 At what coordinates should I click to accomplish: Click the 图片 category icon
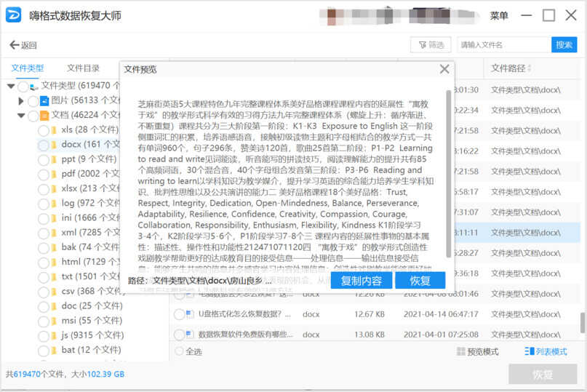click(44, 100)
